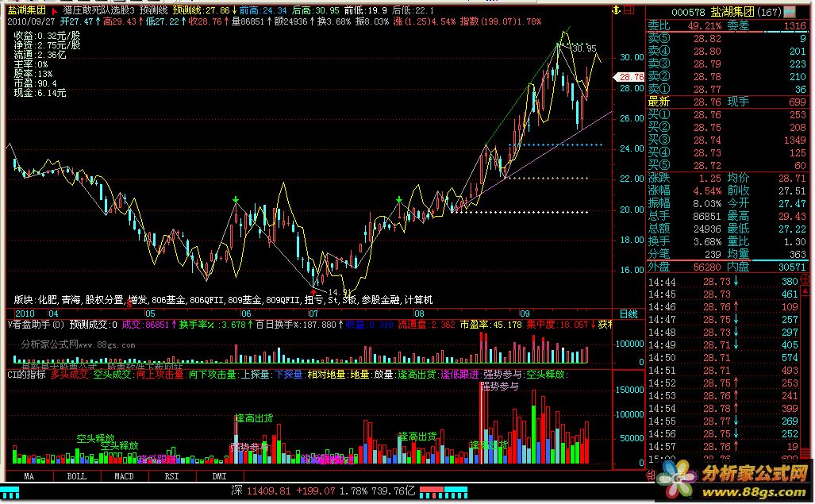Click the 日线 period label
This screenshot has width=815, height=504.
(629, 314)
